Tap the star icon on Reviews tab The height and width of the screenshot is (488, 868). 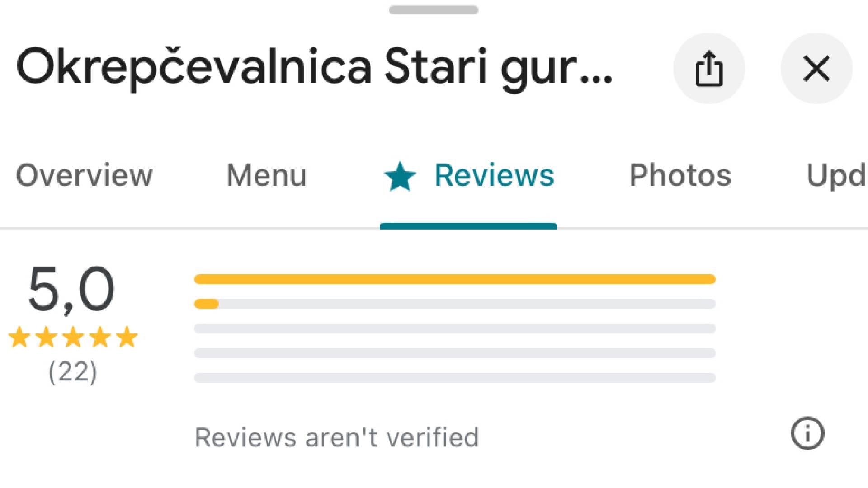(400, 176)
